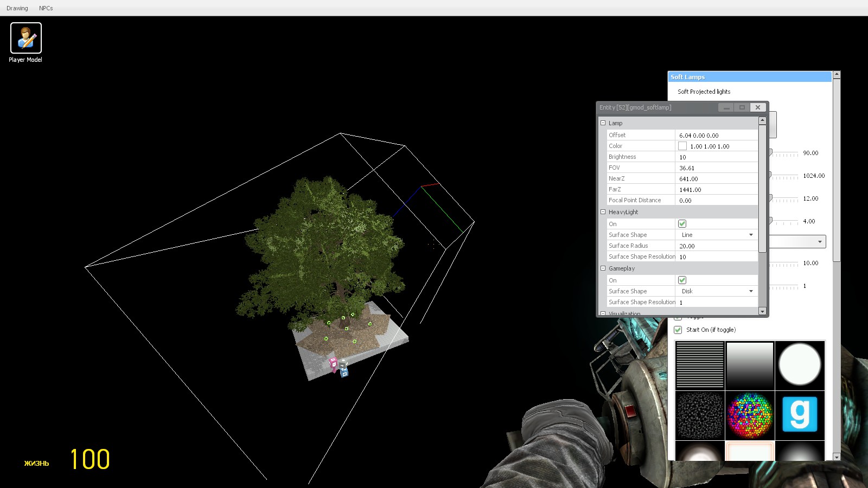
Task: Edit the FarZ value 1441.00
Action: coord(717,189)
